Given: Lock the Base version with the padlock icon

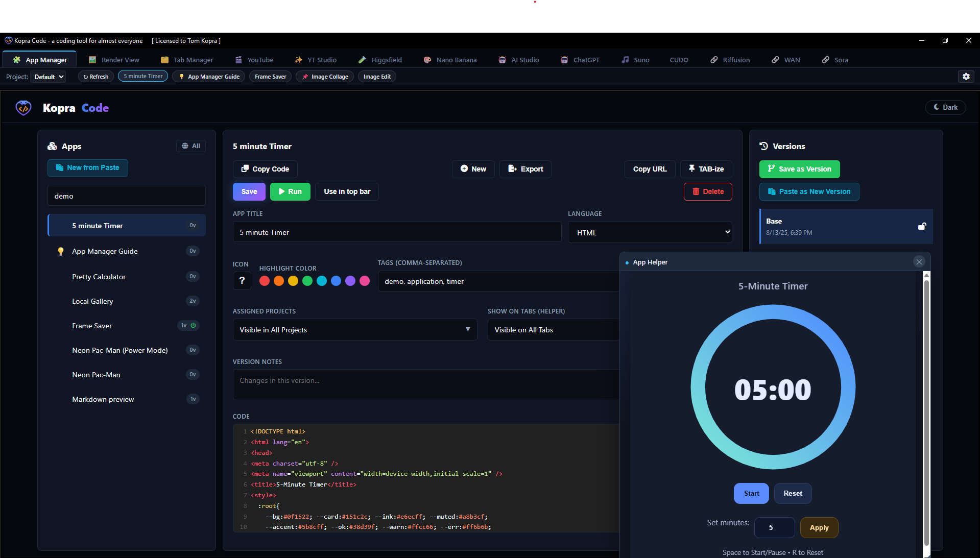Looking at the screenshot, I should pos(921,227).
